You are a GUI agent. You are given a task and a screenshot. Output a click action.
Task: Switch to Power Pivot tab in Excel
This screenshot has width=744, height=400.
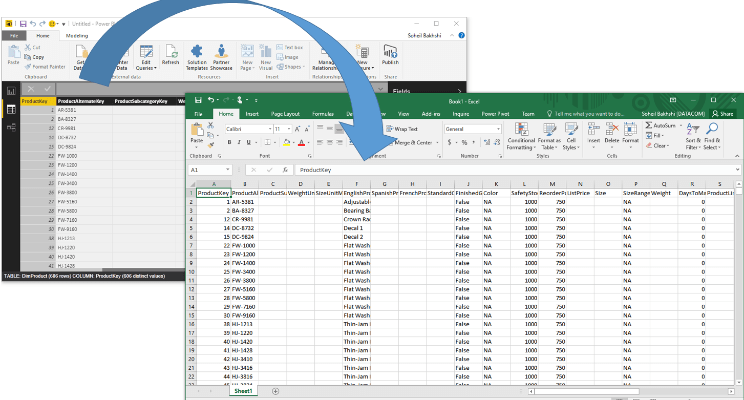(x=494, y=114)
